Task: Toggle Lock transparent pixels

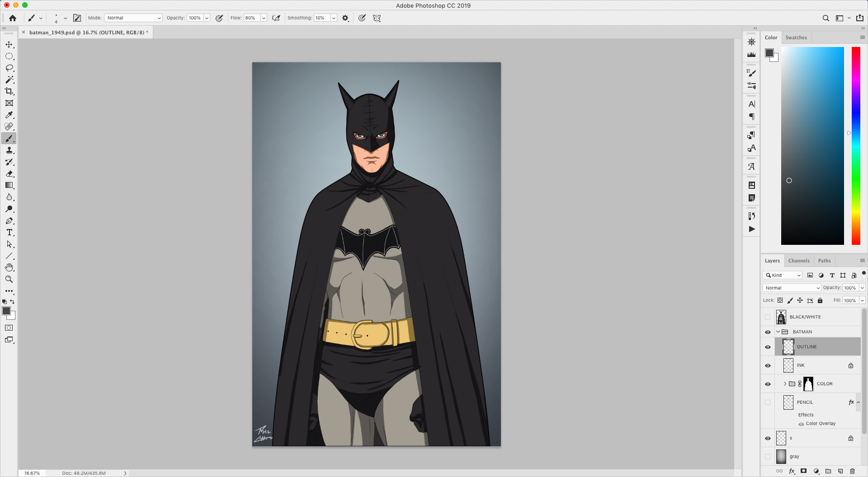Action: 780,300
